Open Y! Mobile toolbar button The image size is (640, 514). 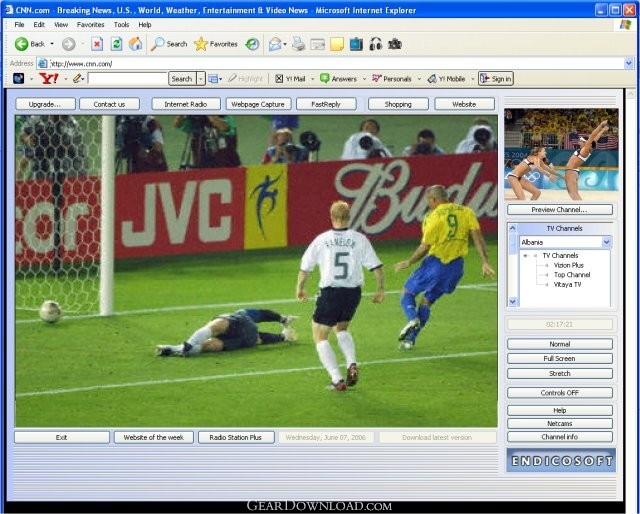pos(446,79)
